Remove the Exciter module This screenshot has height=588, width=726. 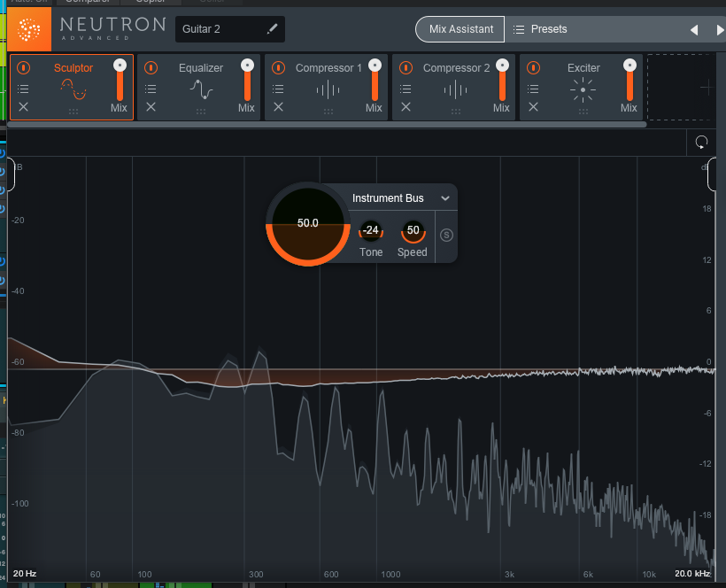pyautogui.click(x=533, y=107)
